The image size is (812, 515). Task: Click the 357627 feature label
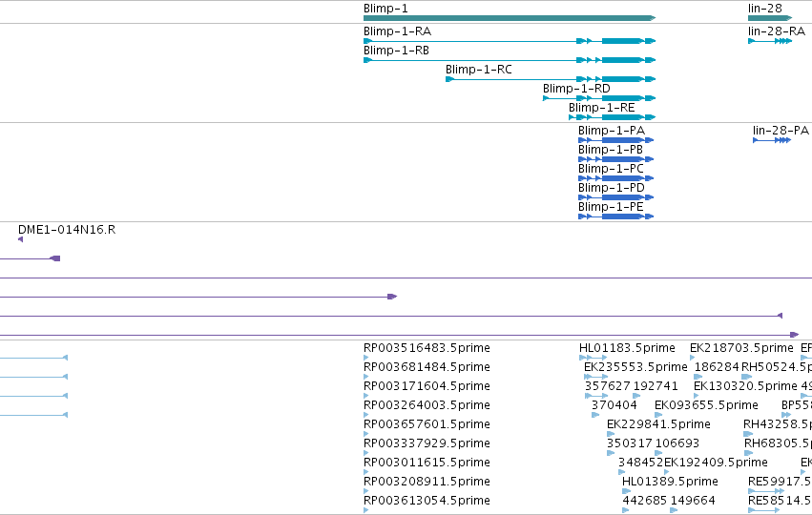click(608, 386)
